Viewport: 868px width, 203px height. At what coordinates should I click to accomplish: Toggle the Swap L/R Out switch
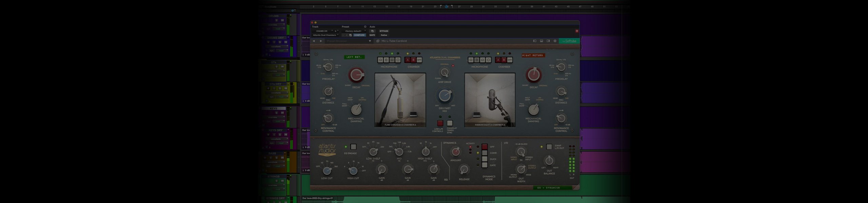pyautogui.click(x=549, y=147)
